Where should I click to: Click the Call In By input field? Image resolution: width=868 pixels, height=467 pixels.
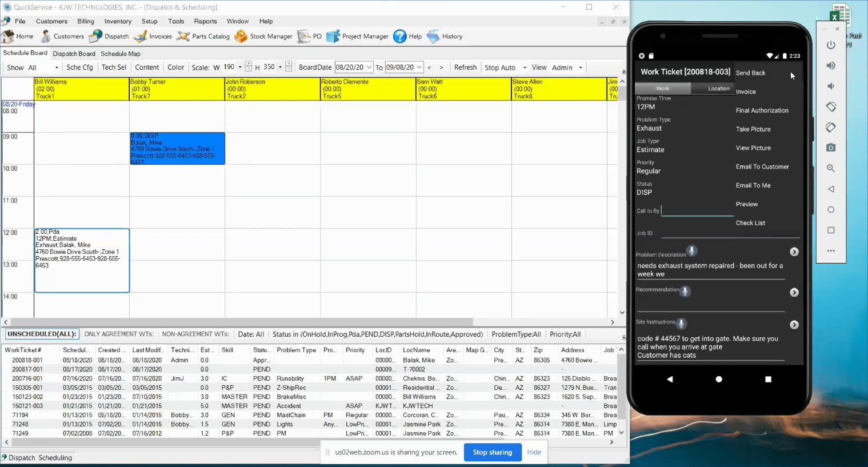(697, 210)
